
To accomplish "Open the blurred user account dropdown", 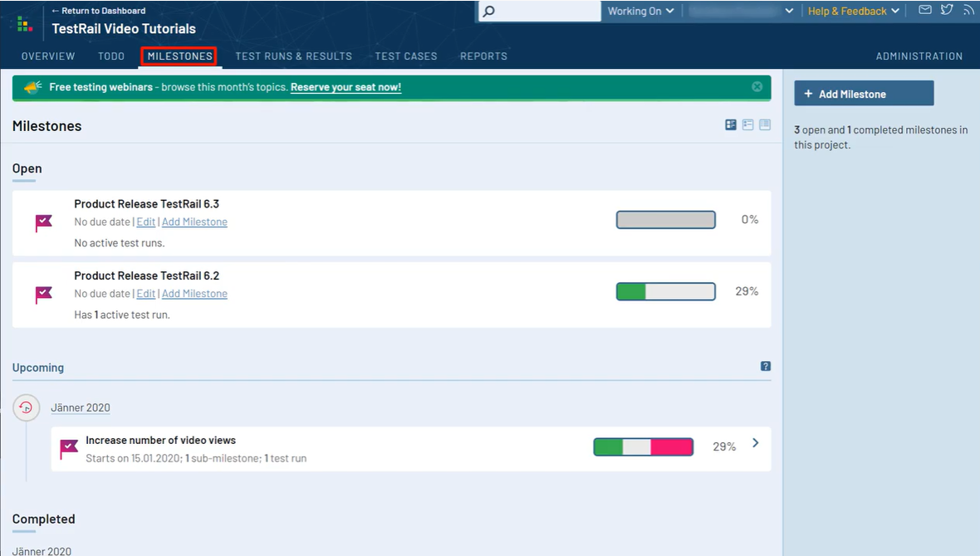I will tap(742, 11).
